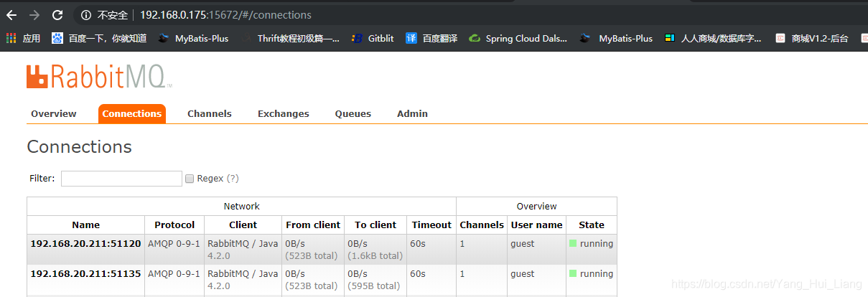Open the Gitblit bookmark
Screen dimensions: 868x297
click(x=373, y=39)
